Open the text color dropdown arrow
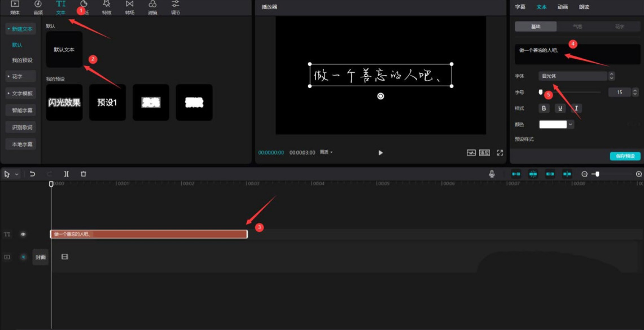Image resolution: width=644 pixels, height=330 pixels. click(571, 124)
